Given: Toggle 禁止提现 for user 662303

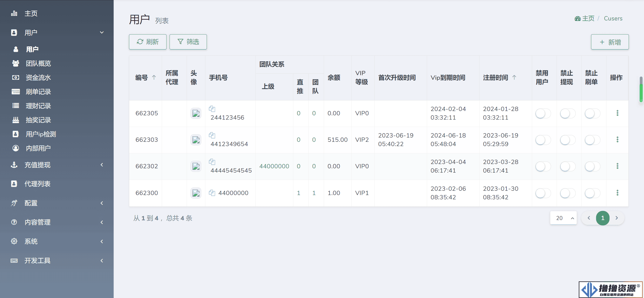Looking at the screenshot, I should 568,140.
